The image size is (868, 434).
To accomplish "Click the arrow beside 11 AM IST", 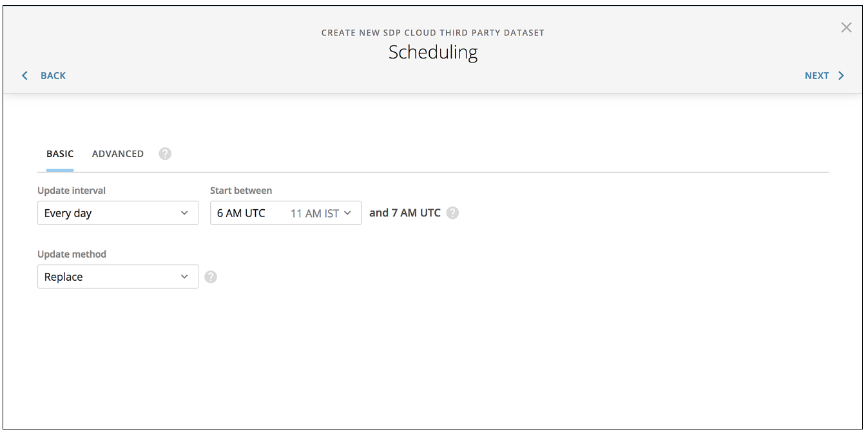I will click(347, 213).
